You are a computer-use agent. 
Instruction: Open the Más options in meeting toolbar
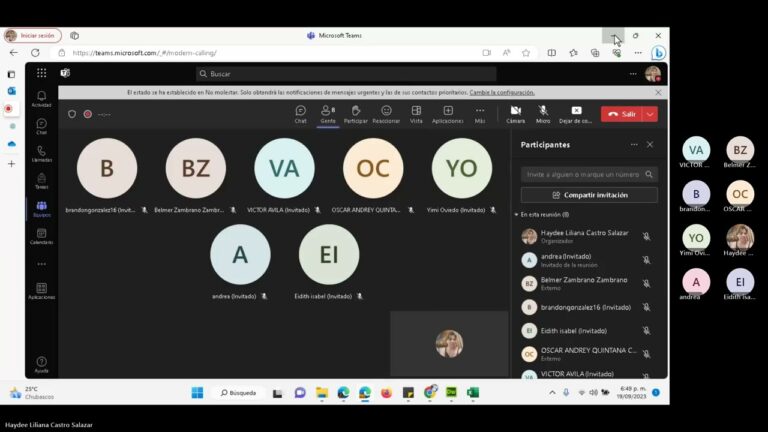pyautogui.click(x=480, y=114)
